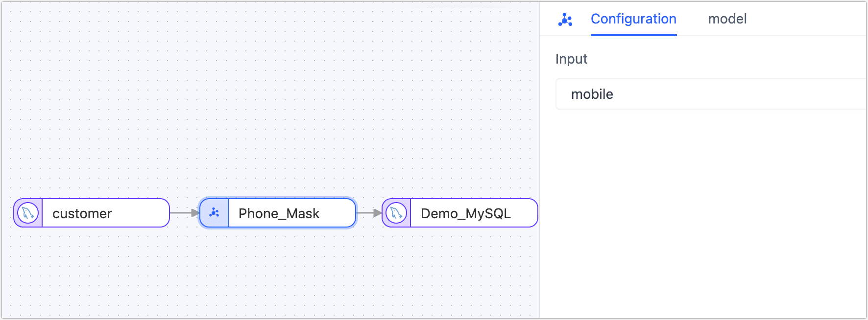The width and height of the screenshot is (868, 320).
Task: Click the Phone_Mask processor node icon
Action: click(x=214, y=213)
